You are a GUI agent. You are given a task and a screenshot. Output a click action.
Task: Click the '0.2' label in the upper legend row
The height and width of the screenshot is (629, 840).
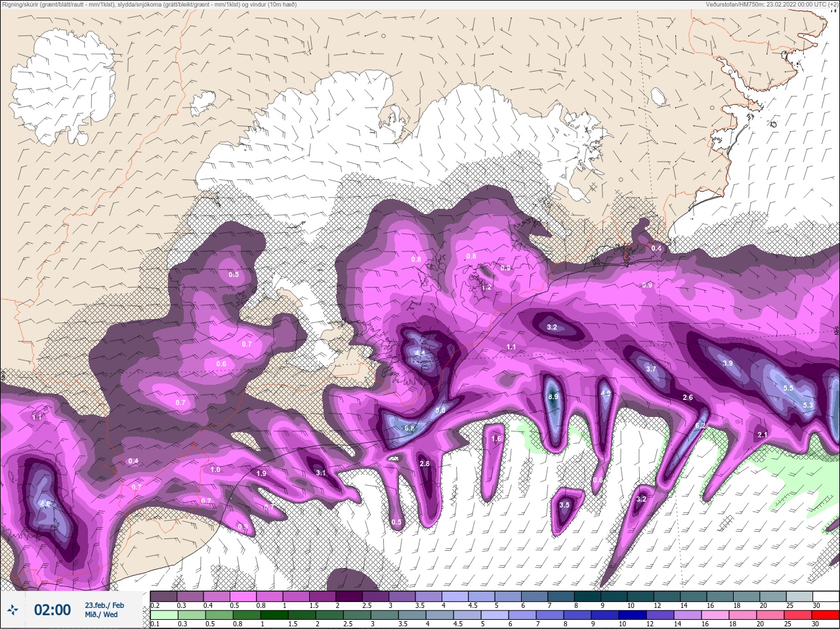pos(155,605)
